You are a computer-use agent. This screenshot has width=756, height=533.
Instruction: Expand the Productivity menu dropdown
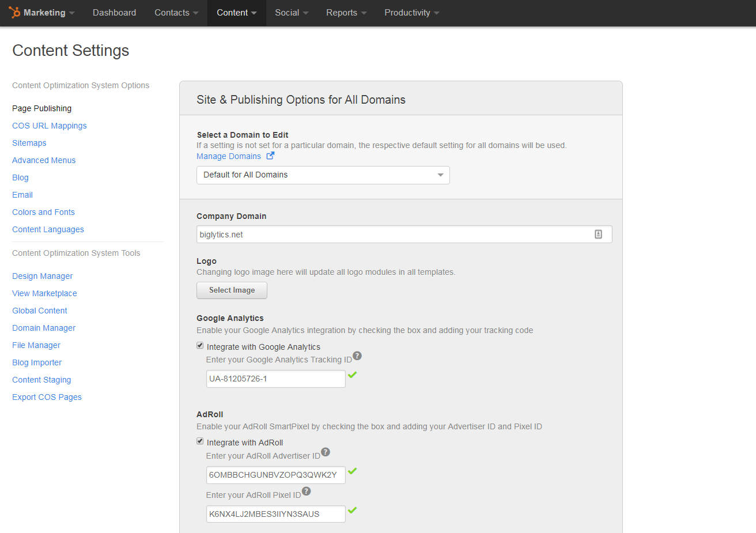tap(411, 13)
